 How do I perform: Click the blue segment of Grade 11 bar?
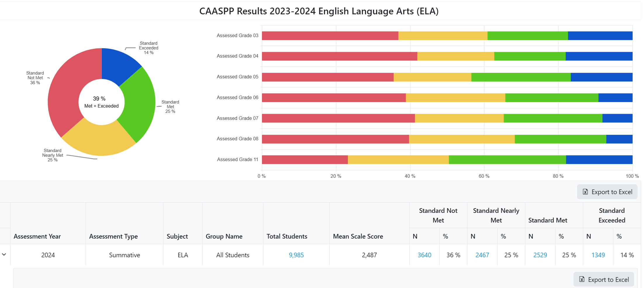(599, 160)
